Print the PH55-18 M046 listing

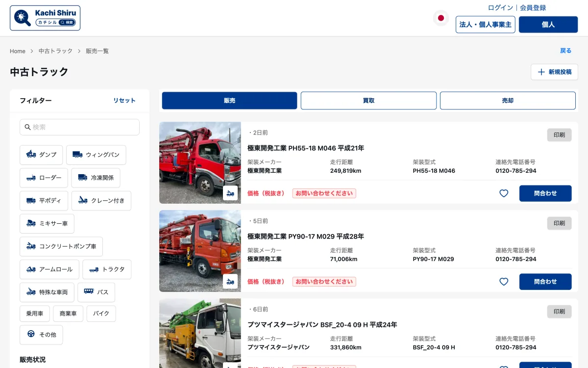(x=559, y=135)
